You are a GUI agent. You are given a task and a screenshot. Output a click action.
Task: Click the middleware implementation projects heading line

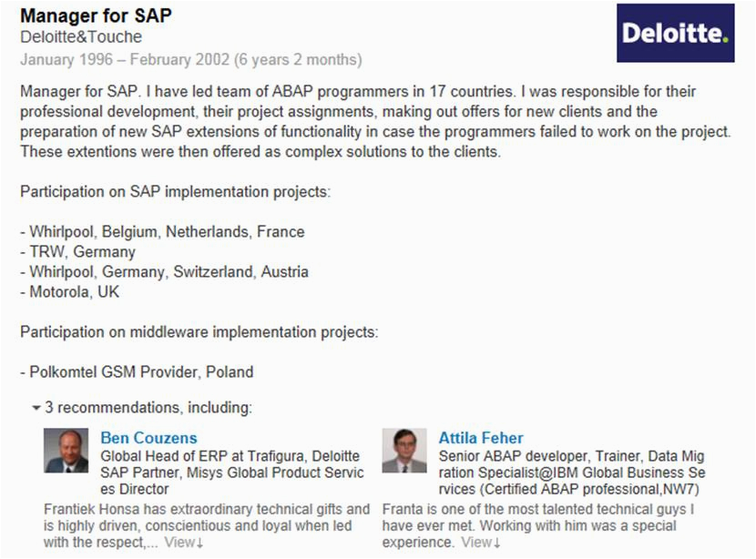(x=199, y=331)
